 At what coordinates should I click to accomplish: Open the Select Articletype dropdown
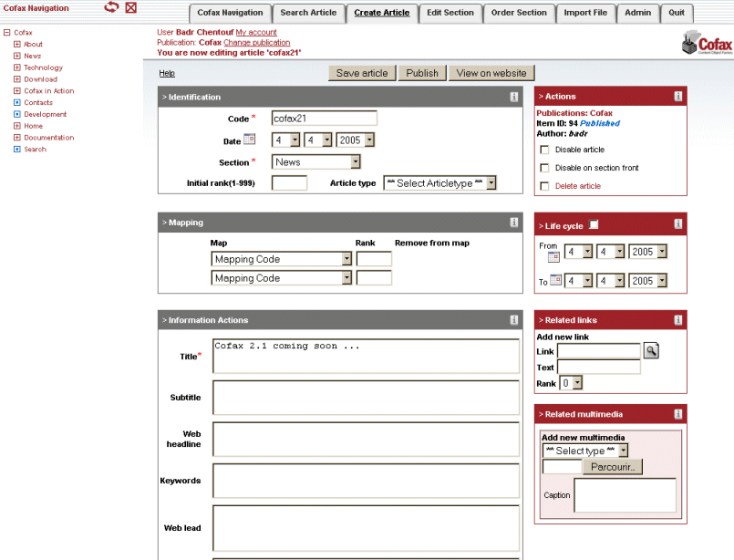pyautogui.click(x=439, y=183)
